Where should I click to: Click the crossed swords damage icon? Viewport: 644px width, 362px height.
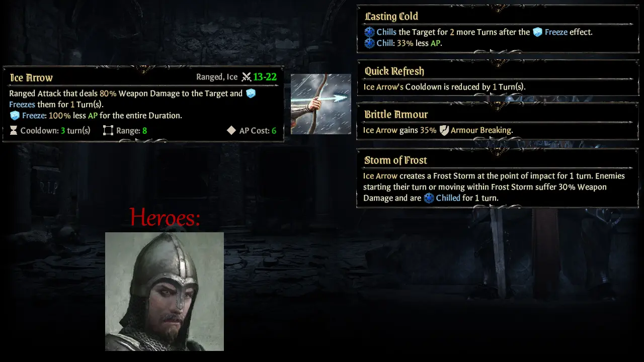coord(246,77)
